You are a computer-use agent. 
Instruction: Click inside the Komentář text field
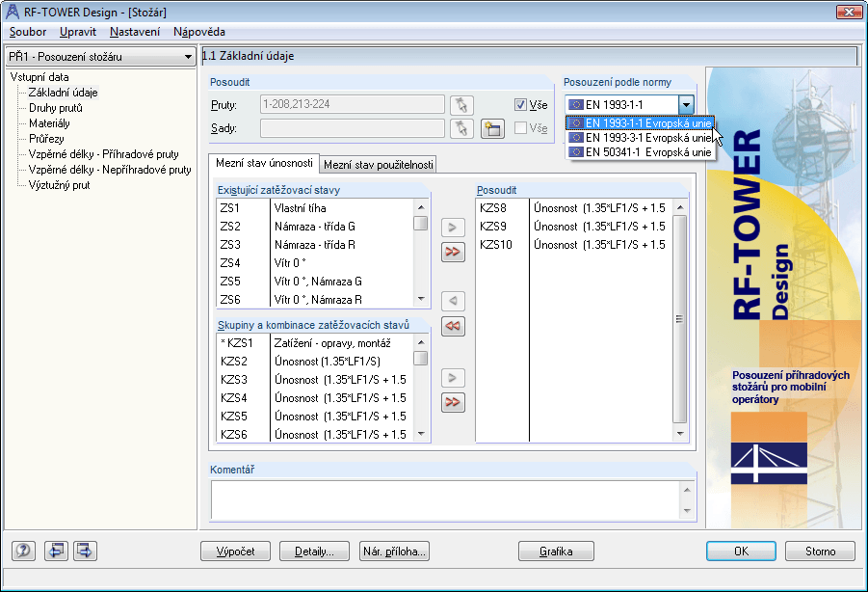pyautogui.click(x=446, y=500)
